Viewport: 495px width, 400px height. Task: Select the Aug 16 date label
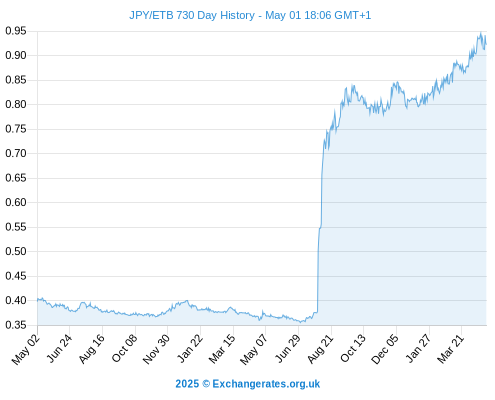91,349
